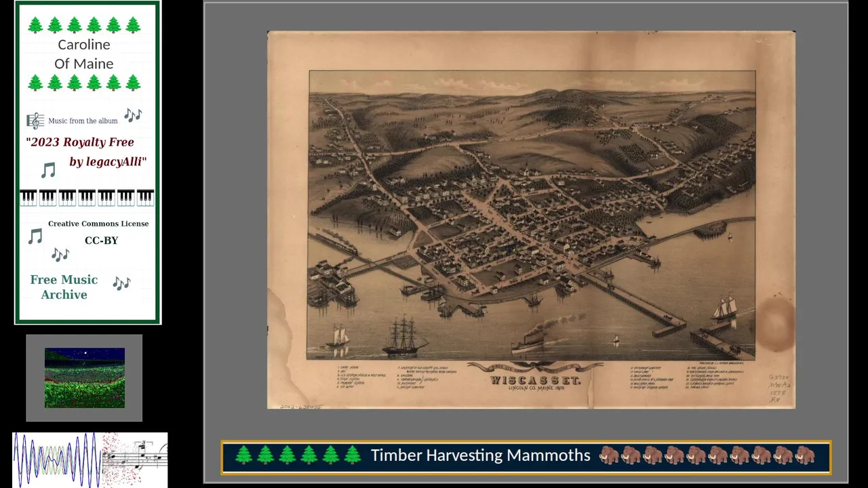
Task: Click the "CC-BY" license label
Action: [x=102, y=241]
